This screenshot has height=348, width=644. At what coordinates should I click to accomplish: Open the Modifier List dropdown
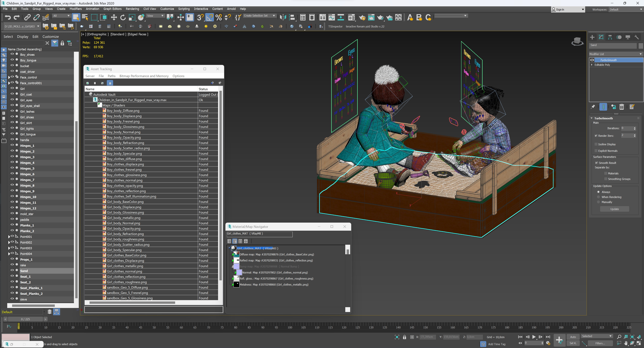pyautogui.click(x=616, y=54)
